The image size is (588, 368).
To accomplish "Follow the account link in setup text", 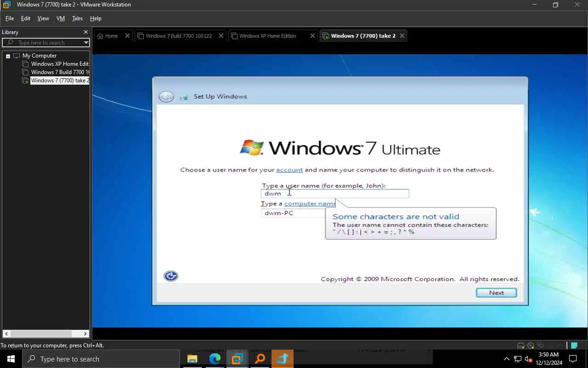I will (289, 170).
